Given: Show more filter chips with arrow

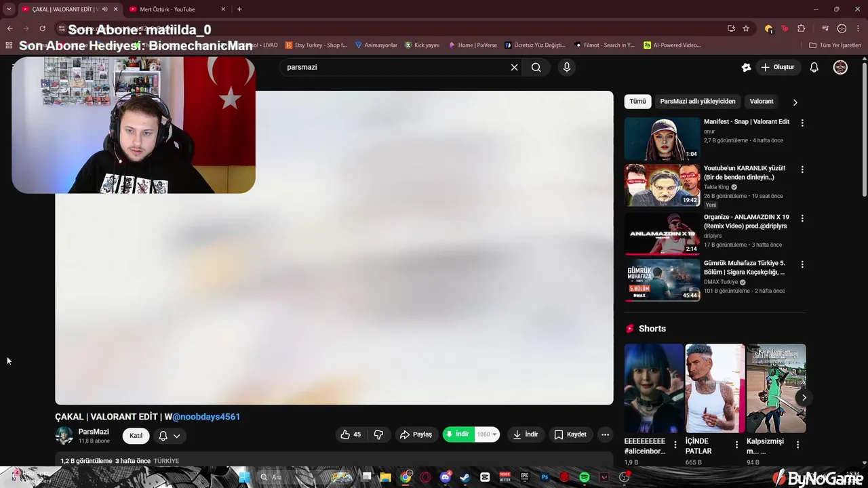Looking at the screenshot, I should click(x=795, y=102).
